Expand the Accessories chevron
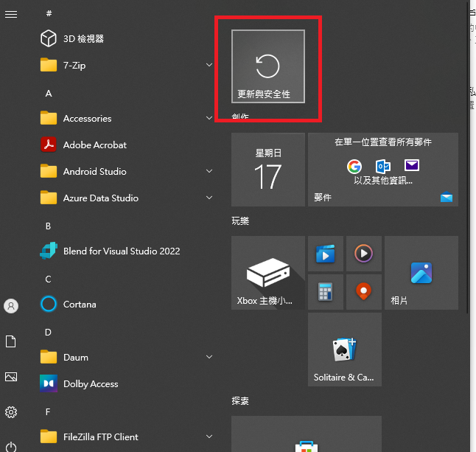 209,118
